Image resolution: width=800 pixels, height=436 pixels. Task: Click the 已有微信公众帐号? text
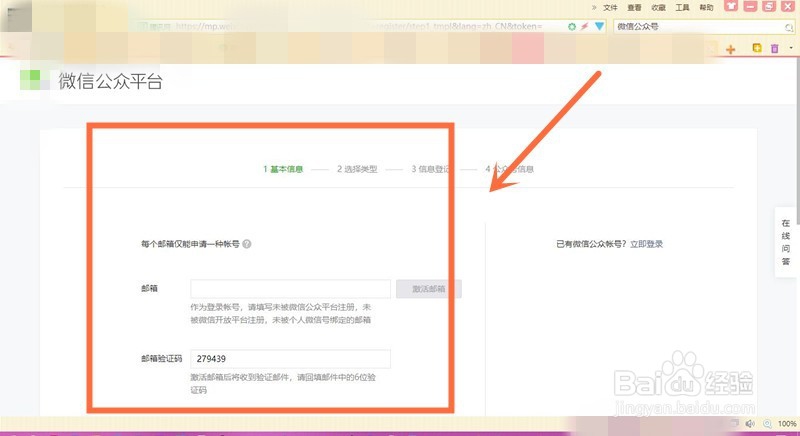tap(592, 244)
